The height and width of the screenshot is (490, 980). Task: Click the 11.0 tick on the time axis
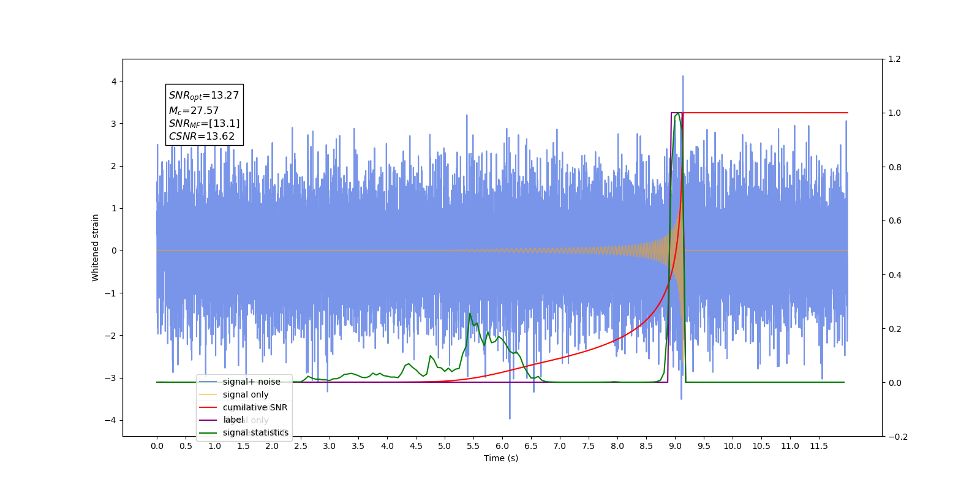click(x=790, y=446)
